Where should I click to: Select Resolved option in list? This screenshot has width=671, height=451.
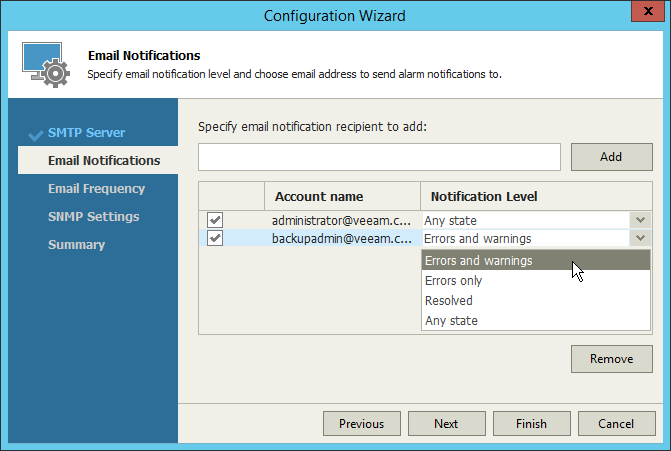pyautogui.click(x=449, y=301)
